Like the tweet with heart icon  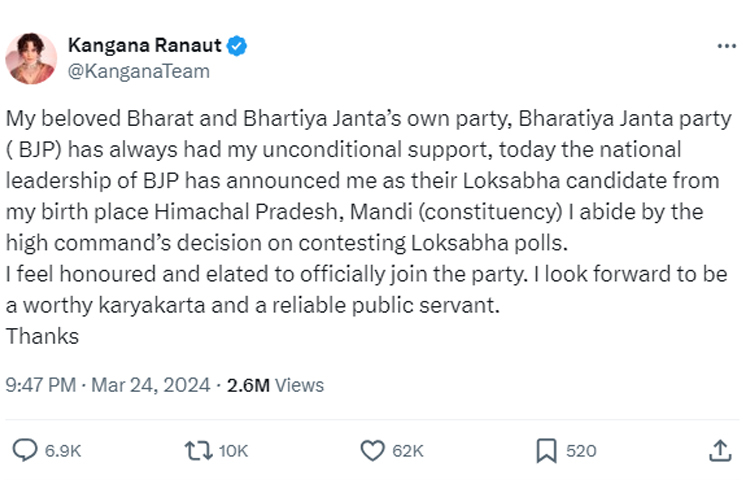point(372,451)
